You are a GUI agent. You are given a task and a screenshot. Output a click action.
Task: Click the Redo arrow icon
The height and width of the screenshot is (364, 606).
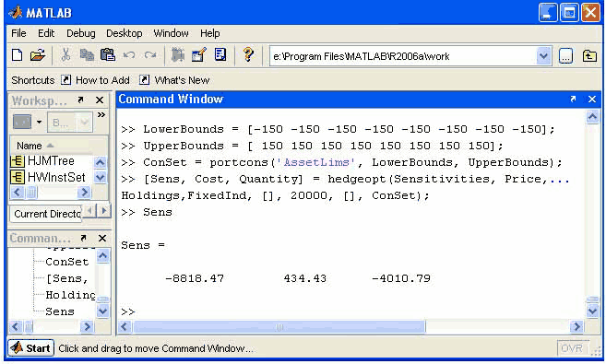tap(150, 55)
